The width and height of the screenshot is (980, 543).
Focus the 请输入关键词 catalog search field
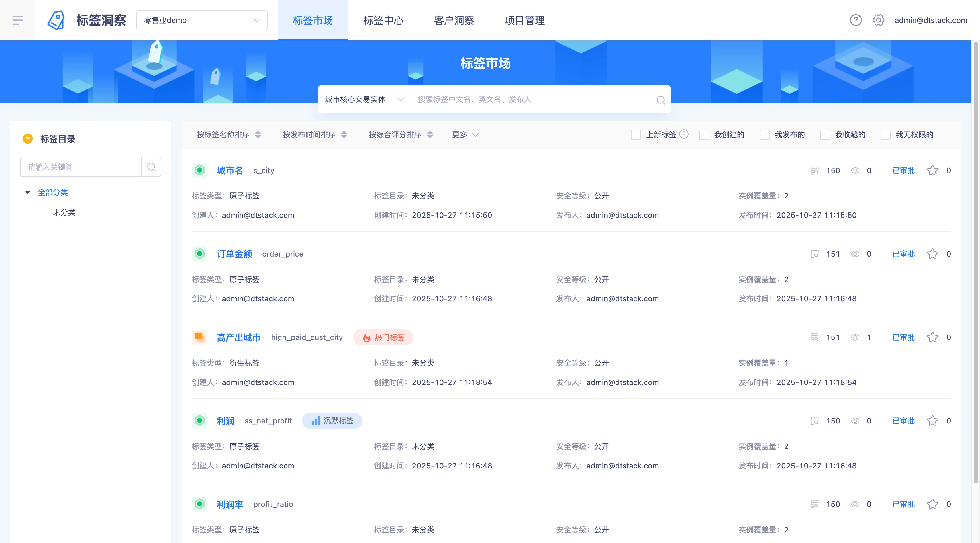click(x=81, y=167)
